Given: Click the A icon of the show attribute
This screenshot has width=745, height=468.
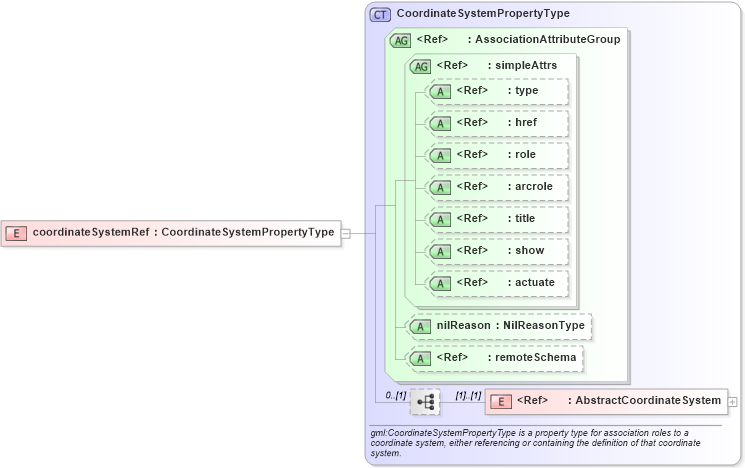Looking at the screenshot, I should pos(439,252).
